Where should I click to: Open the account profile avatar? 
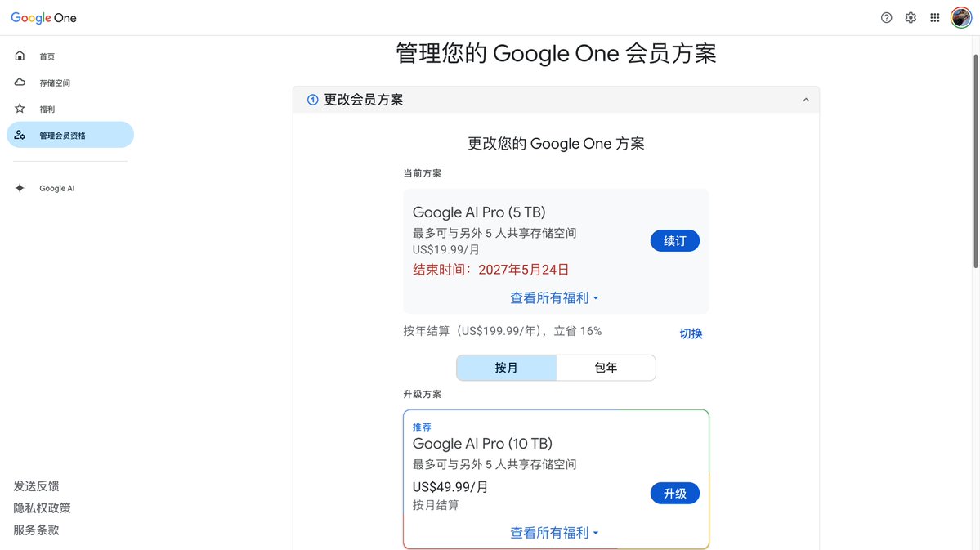(x=961, y=17)
